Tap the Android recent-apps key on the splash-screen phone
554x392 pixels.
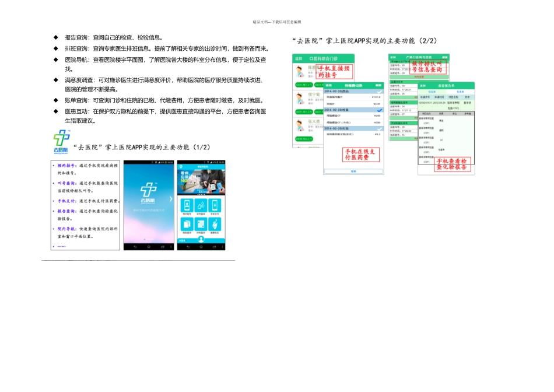coord(163,247)
